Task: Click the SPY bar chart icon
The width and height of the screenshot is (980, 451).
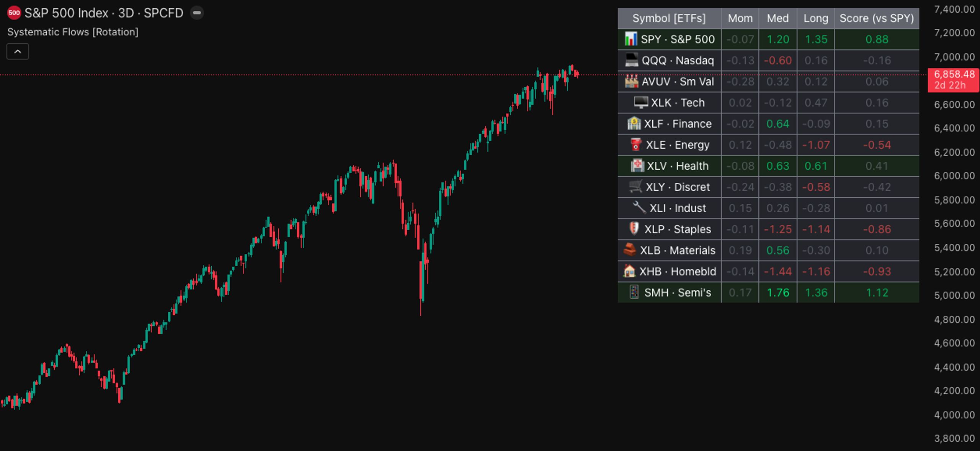Action: click(631, 39)
